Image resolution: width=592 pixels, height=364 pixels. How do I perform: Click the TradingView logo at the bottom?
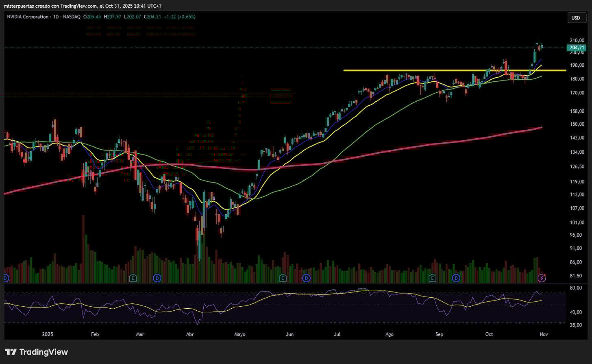point(36,352)
